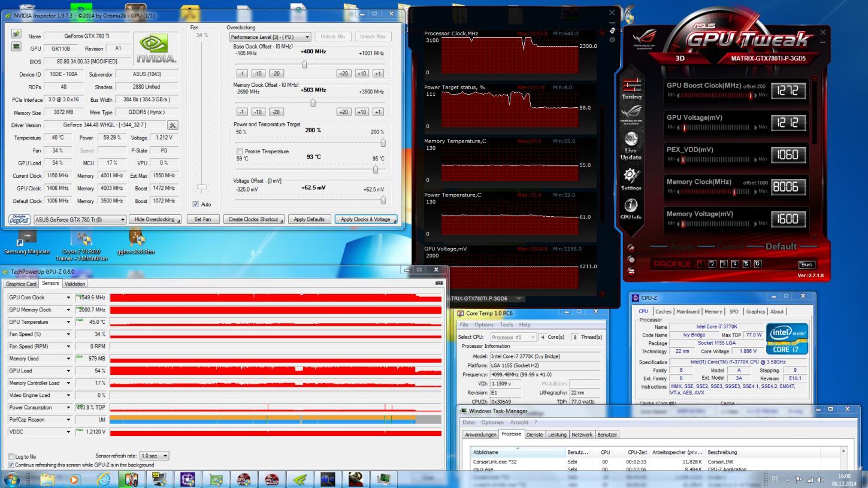The image size is (868, 488).
Task: Click the link icon in GPU Tweak monitor panel
Action: 612,30
